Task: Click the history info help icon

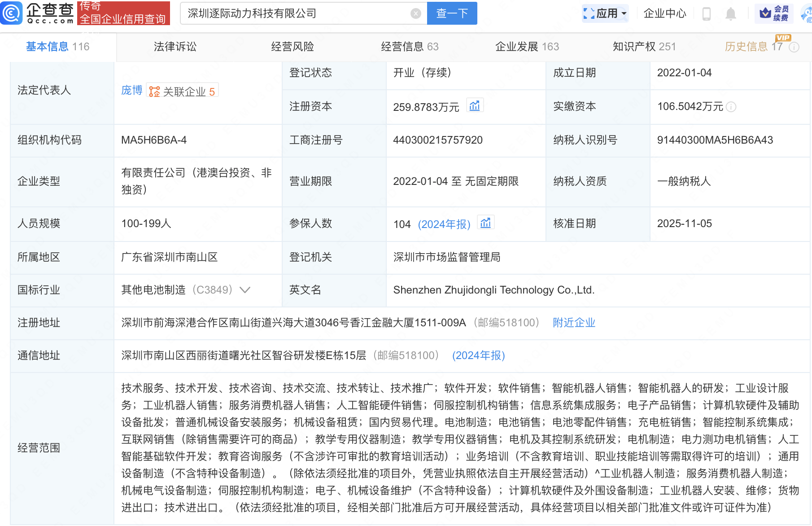Action: [794, 47]
